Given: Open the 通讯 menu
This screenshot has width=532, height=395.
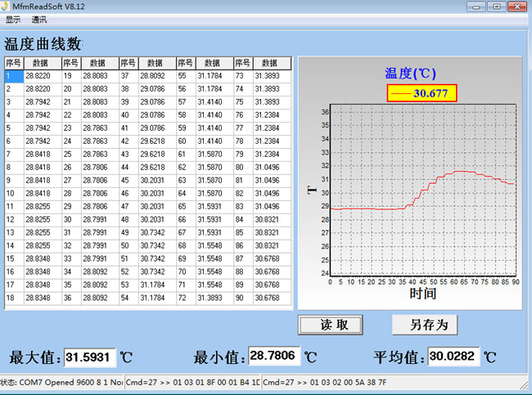Looking at the screenshot, I should 38,19.
